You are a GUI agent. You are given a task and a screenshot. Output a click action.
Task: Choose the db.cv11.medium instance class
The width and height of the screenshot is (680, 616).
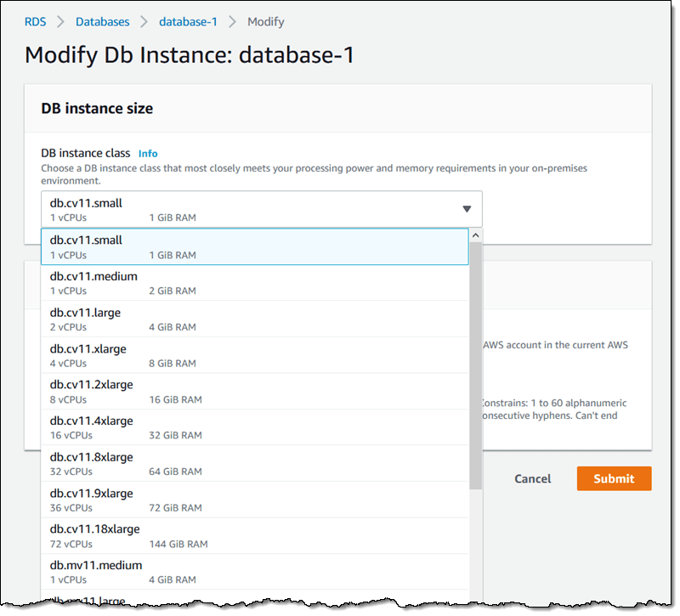tap(255, 283)
